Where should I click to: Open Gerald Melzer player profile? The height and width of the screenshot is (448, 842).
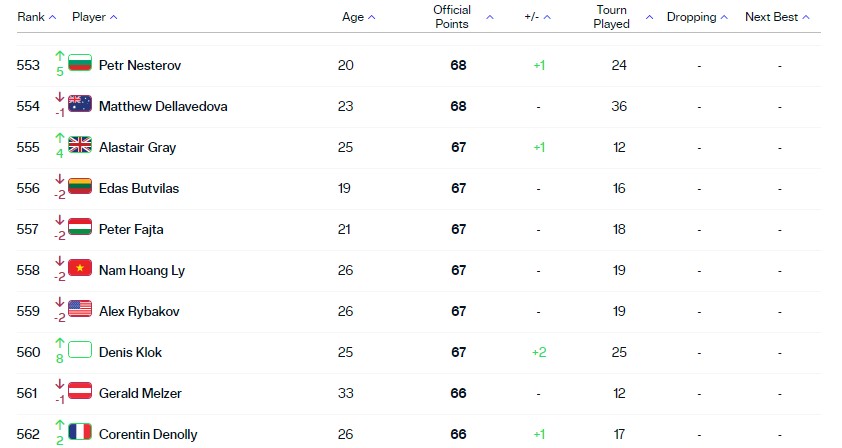coord(140,393)
